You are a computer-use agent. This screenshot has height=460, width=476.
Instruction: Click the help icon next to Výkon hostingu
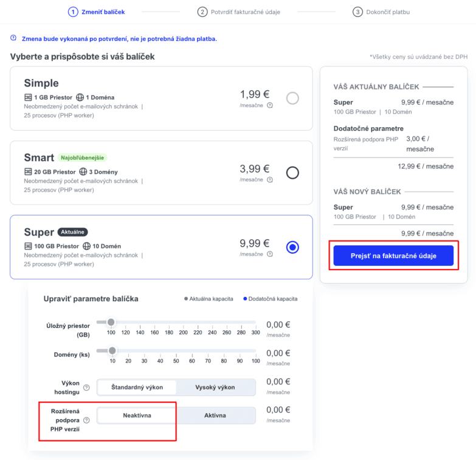86,388
